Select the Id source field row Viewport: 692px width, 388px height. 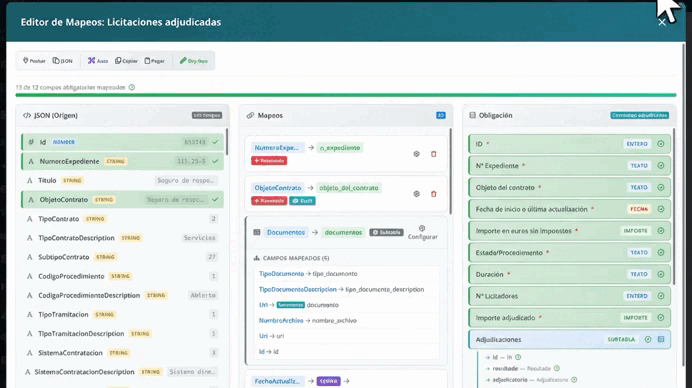122,142
